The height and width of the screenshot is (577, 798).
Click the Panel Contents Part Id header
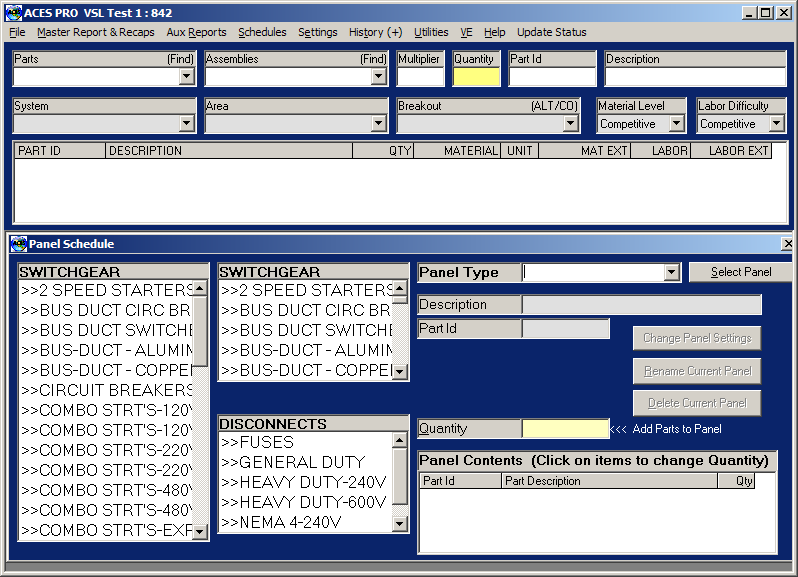click(x=461, y=481)
